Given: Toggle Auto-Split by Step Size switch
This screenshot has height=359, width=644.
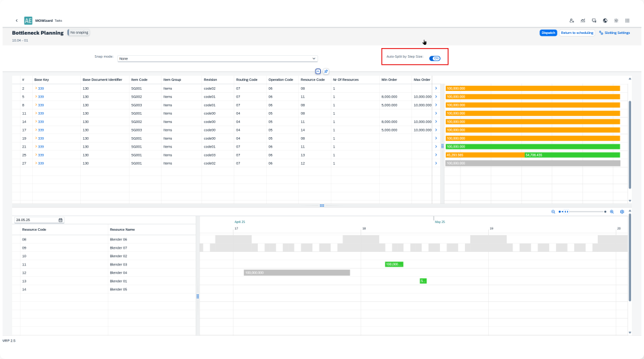Looking at the screenshot, I should click(x=435, y=58).
